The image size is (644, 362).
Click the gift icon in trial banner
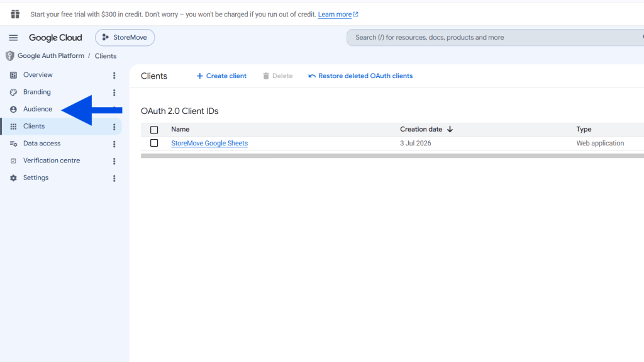15,14
